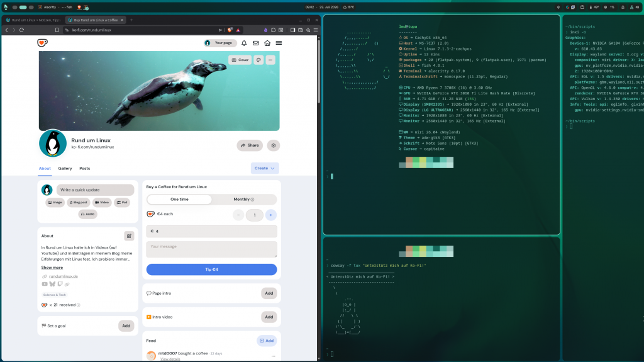The image size is (644, 362).
Task: Open notification bell in system bar
Action: click(x=623, y=7)
